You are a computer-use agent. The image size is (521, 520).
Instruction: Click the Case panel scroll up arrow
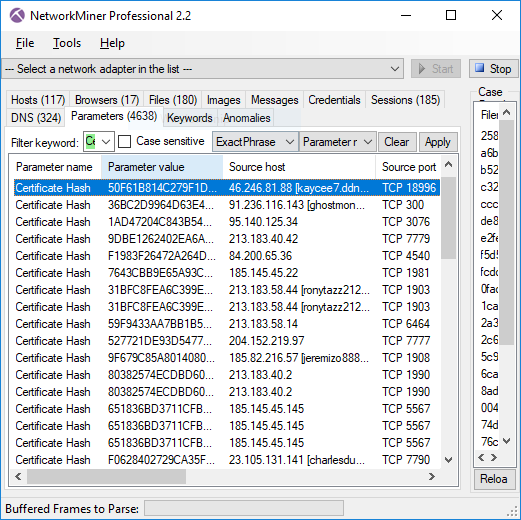[x=507, y=112]
